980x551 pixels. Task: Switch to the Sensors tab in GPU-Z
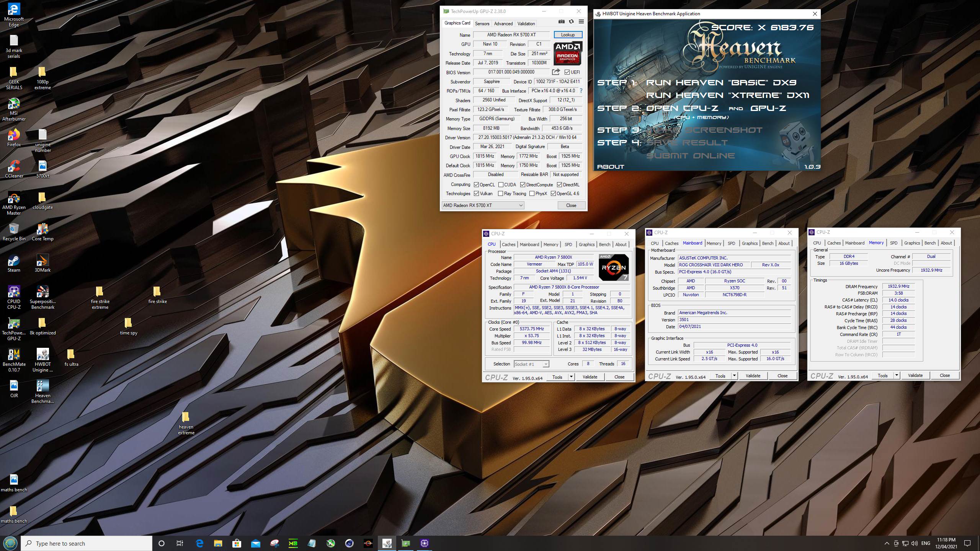[482, 23]
